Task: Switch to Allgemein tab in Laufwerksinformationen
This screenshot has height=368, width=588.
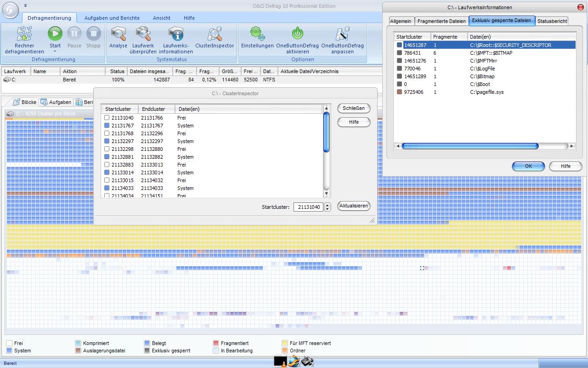Action: (x=401, y=21)
